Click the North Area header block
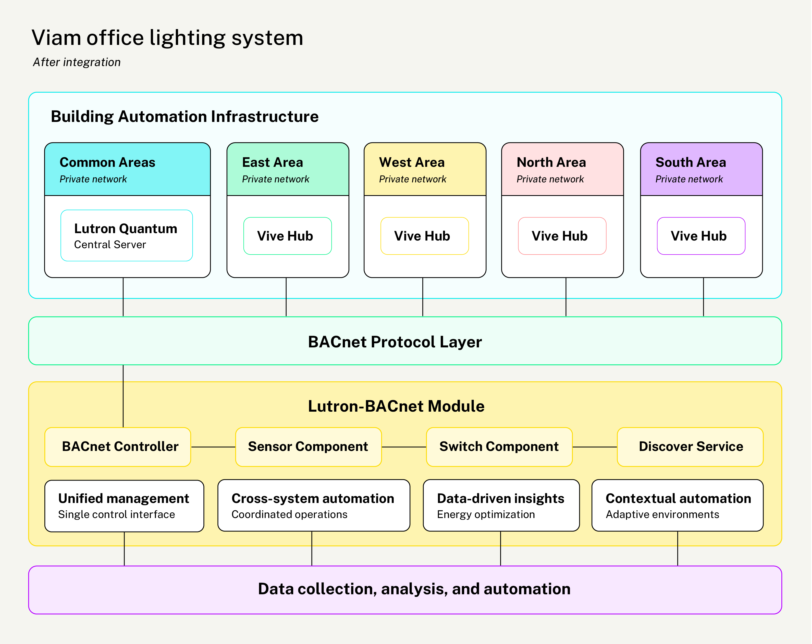This screenshot has width=812, height=644. coord(562,169)
